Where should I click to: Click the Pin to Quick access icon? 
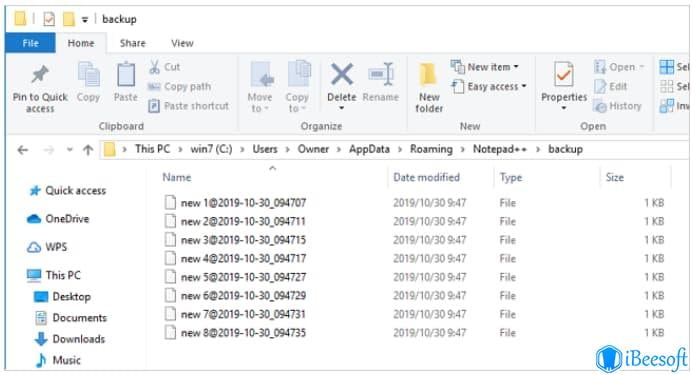click(40, 75)
